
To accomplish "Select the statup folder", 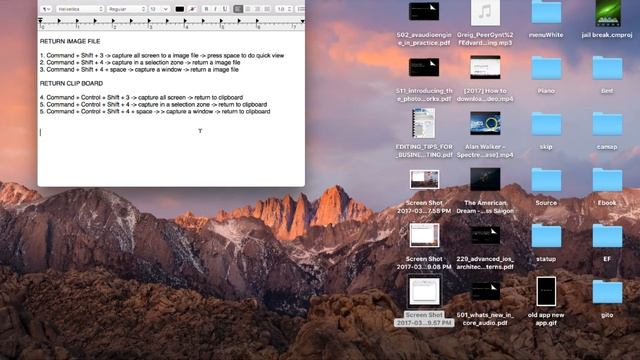I will [x=546, y=244].
